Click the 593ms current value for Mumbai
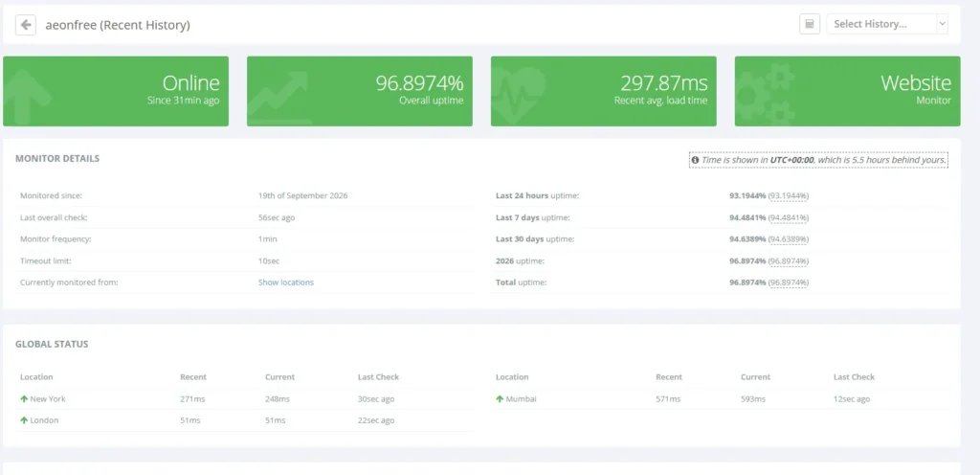 click(753, 398)
